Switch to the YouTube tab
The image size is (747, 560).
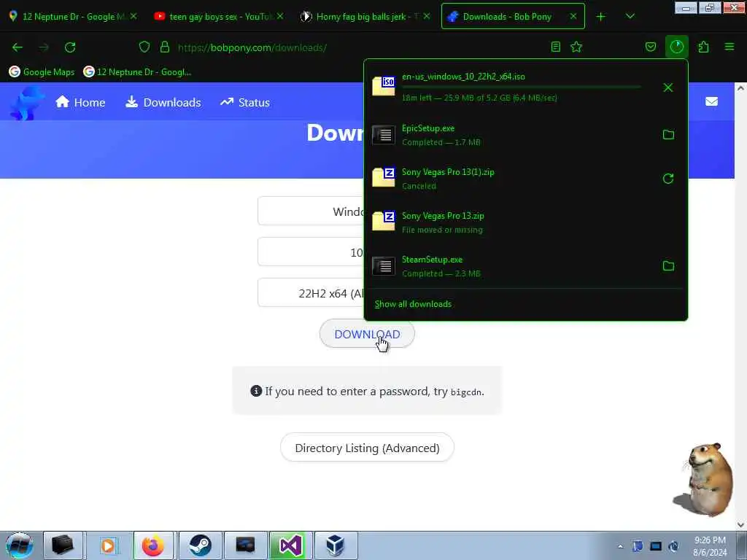coord(219,16)
